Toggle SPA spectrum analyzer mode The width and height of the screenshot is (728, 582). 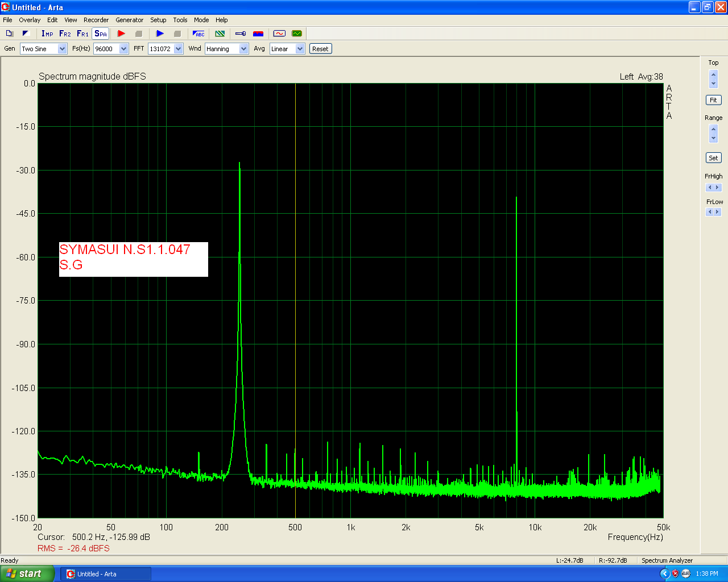point(101,34)
